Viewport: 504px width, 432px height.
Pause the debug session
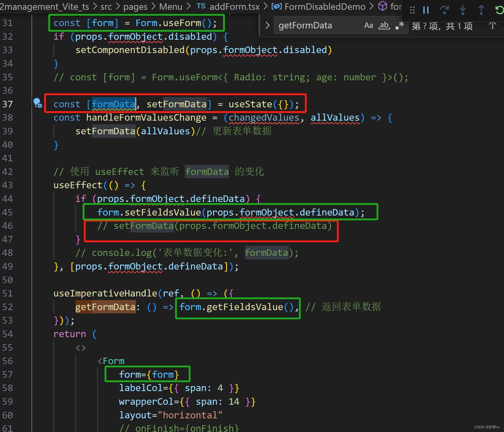click(x=426, y=10)
